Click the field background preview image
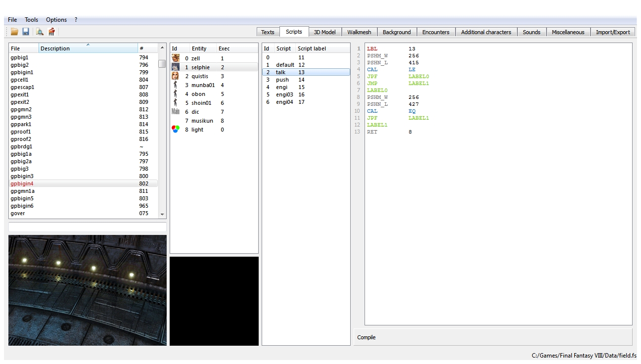The image size is (641, 364). pos(88,290)
